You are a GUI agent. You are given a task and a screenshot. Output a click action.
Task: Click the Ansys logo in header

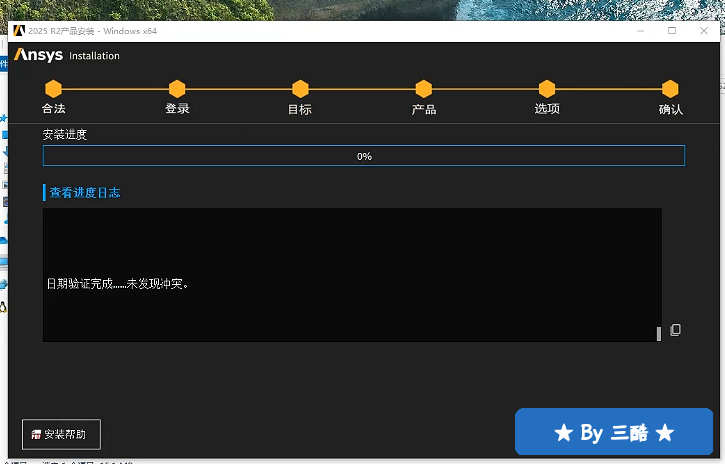pos(38,55)
